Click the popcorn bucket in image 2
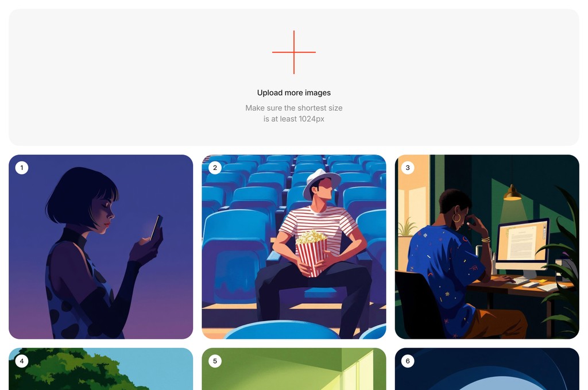 click(311, 253)
